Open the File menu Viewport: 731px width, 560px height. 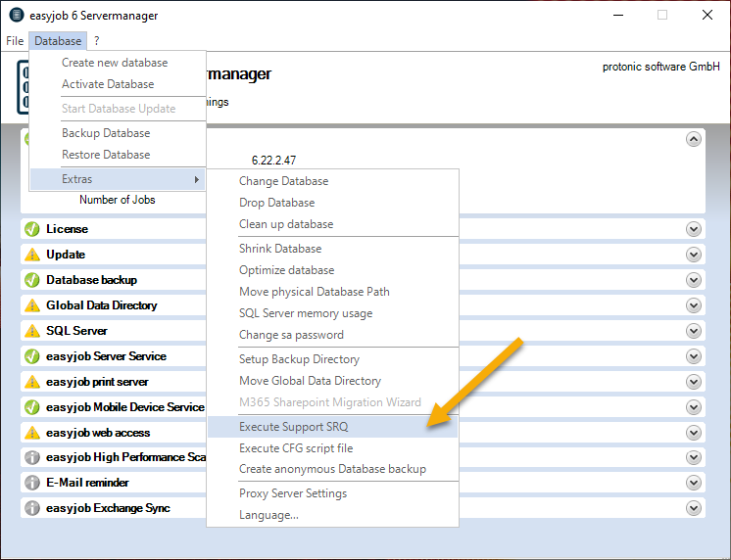[x=15, y=41]
